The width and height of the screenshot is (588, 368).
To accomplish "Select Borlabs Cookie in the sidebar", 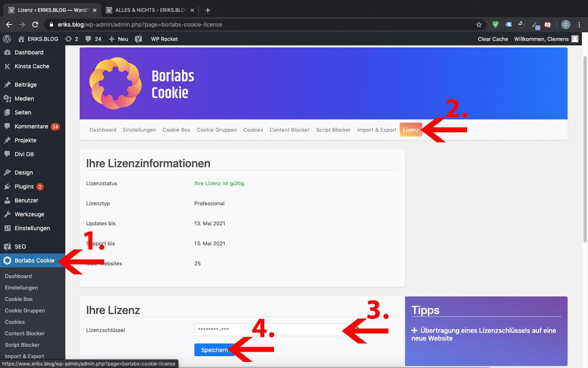I will point(33,260).
